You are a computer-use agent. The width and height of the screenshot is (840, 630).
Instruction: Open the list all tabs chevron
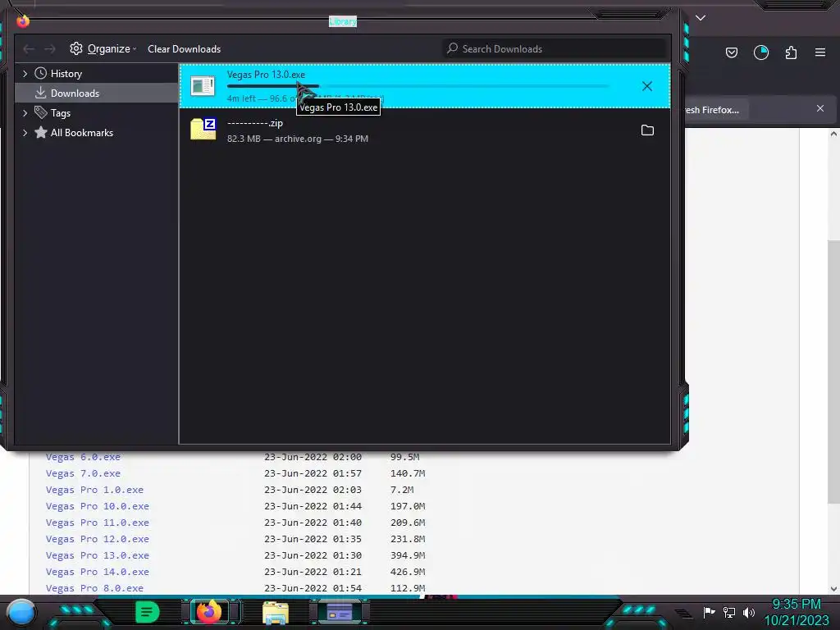pyautogui.click(x=701, y=18)
